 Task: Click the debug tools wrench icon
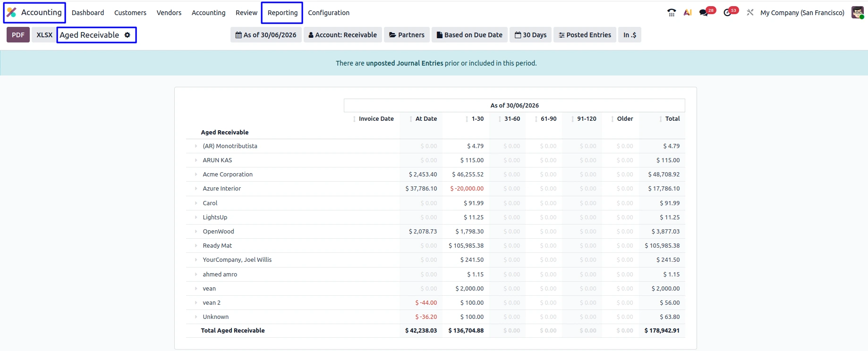[x=750, y=13]
